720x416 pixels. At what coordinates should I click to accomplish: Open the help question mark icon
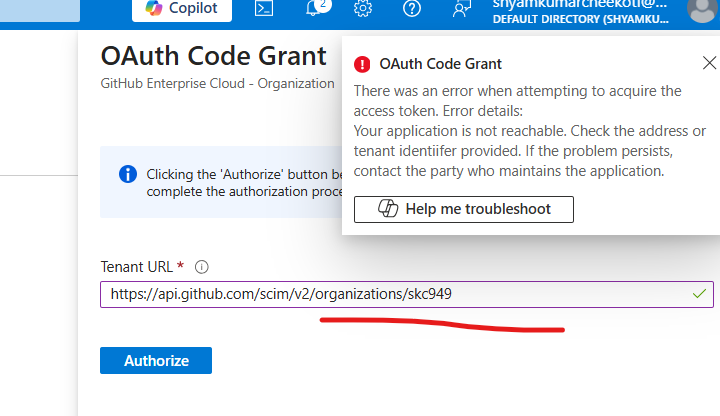412,8
